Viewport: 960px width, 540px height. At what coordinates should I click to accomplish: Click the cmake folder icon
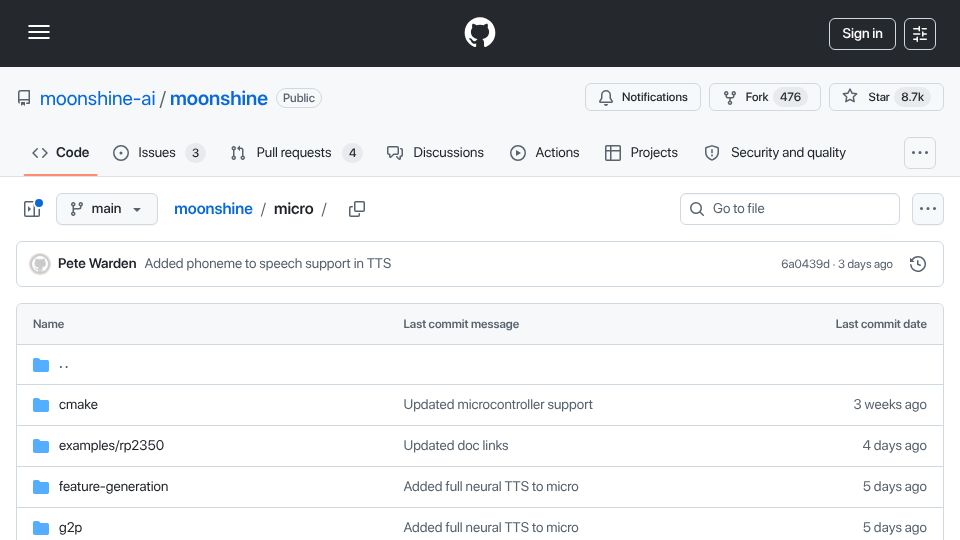click(41, 405)
